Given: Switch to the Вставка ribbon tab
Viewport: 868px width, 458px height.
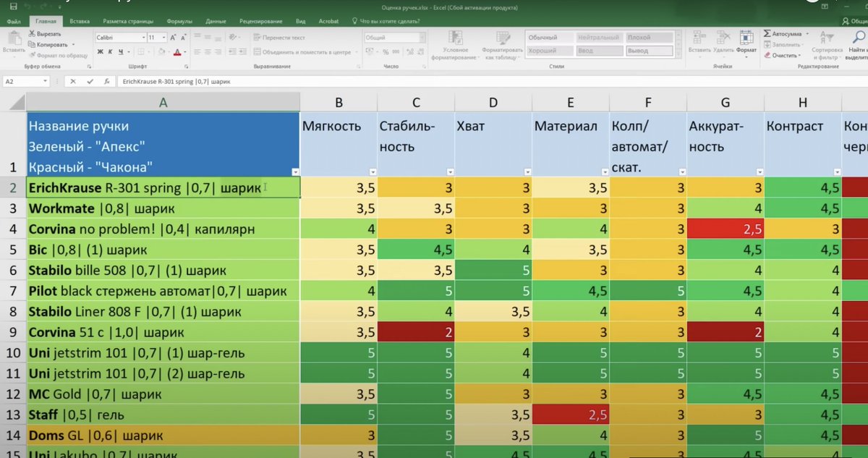Looking at the screenshot, I should (80, 22).
